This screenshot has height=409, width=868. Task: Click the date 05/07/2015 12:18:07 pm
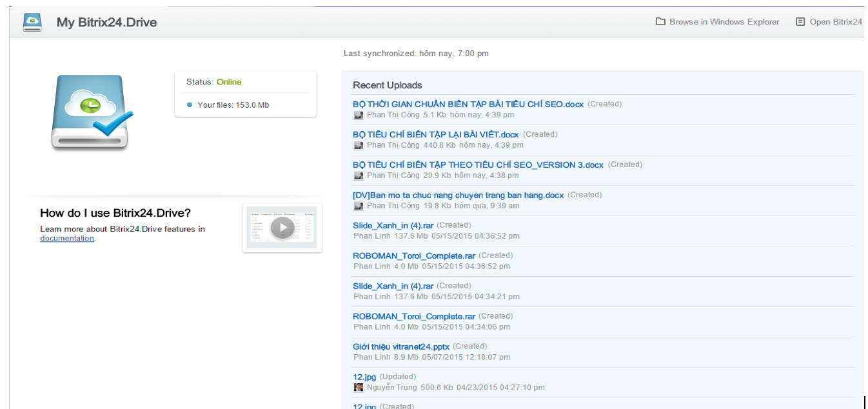466,357
